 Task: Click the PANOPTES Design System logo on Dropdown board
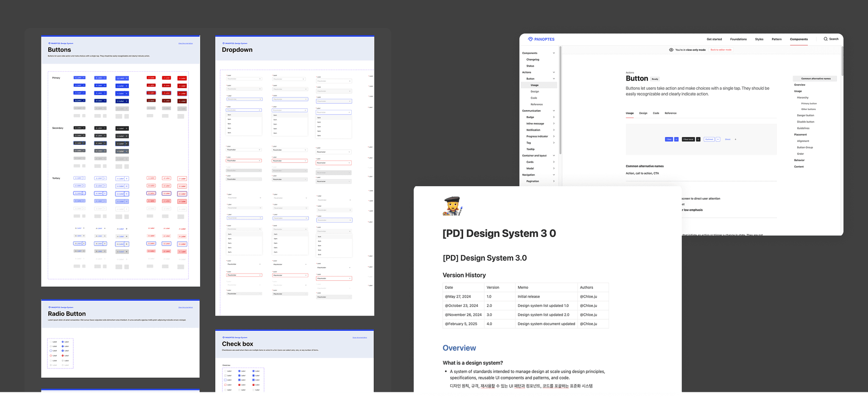coord(235,43)
